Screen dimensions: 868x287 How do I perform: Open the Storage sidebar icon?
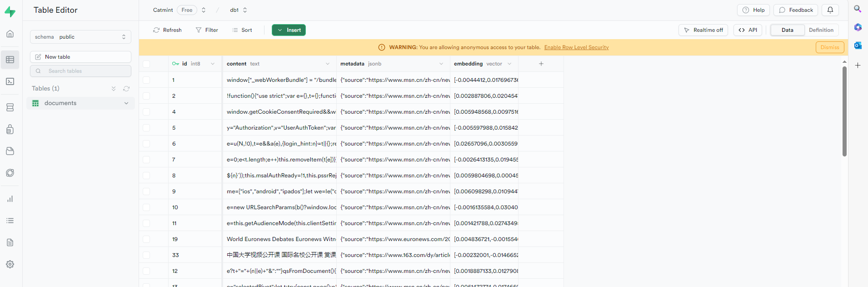coord(10,151)
